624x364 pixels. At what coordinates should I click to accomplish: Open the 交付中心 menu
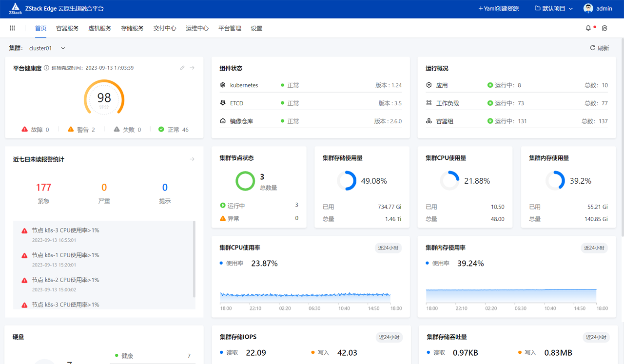click(165, 28)
